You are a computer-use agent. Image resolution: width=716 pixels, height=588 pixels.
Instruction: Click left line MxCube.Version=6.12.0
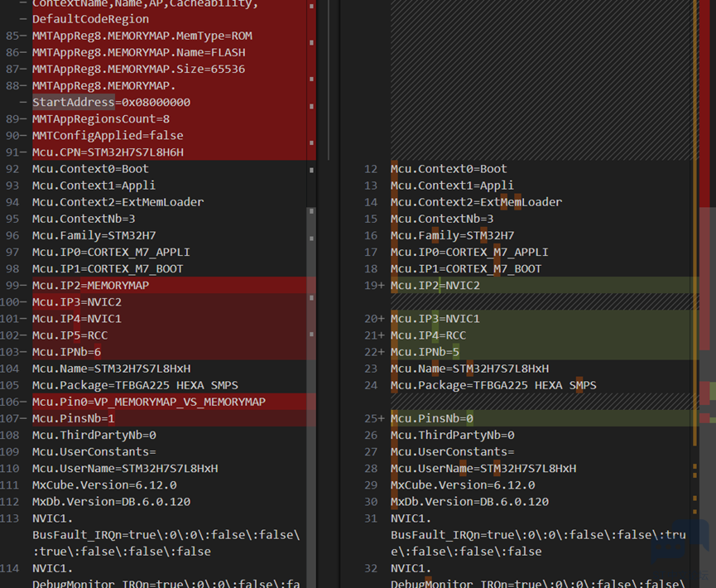coord(104,484)
